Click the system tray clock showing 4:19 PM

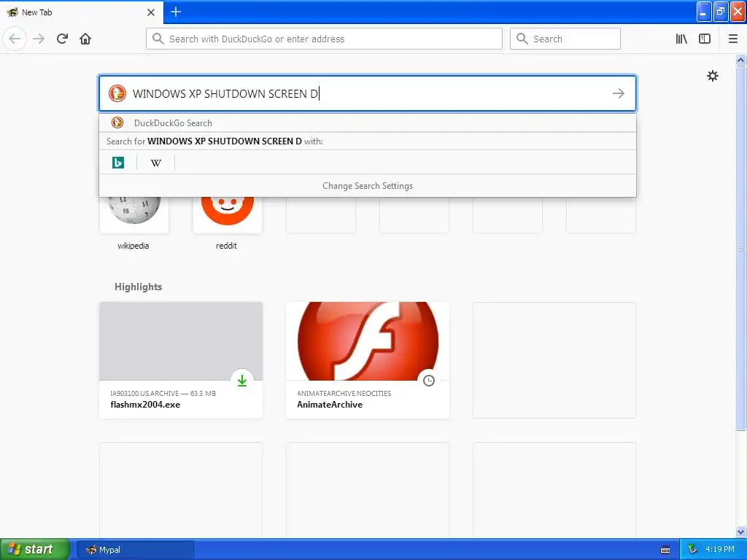tap(720, 549)
